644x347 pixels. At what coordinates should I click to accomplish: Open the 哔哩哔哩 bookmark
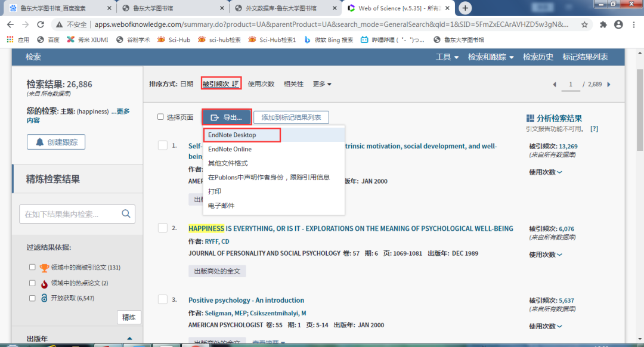pos(392,40)
